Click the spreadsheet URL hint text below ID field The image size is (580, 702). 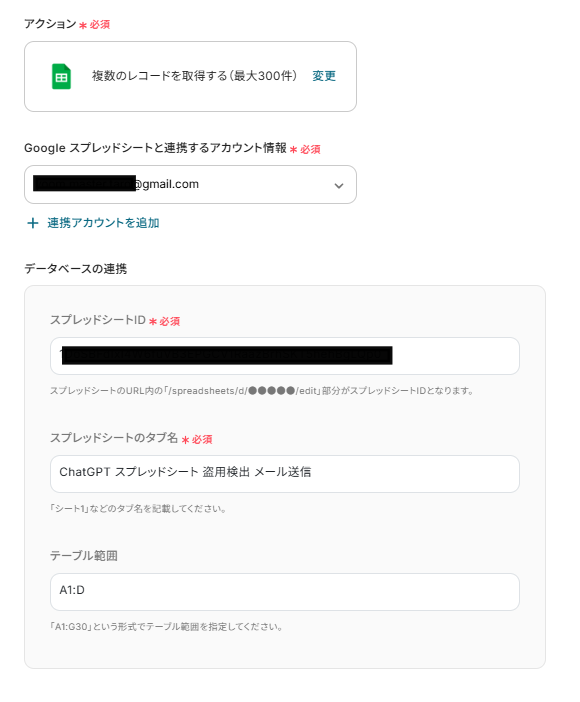(262, 391)
